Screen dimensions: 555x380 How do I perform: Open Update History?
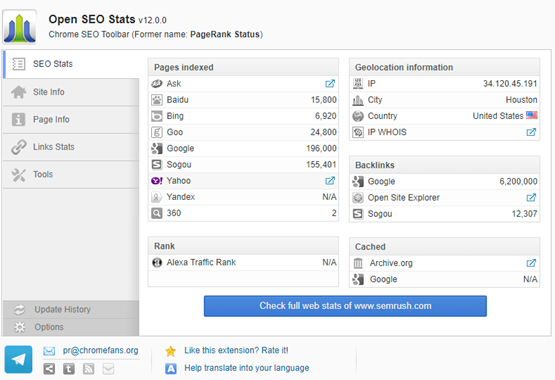tap(71, 310)
